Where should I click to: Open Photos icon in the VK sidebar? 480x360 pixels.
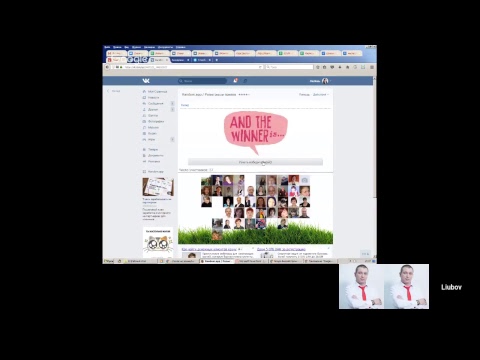pyautogui.click(x=144, y=121)
